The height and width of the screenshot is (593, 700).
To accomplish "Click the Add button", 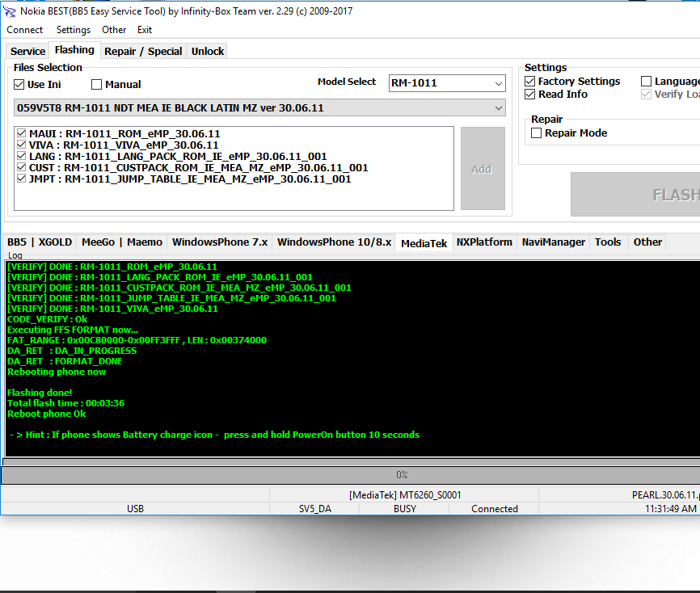I will click(483, 169).
